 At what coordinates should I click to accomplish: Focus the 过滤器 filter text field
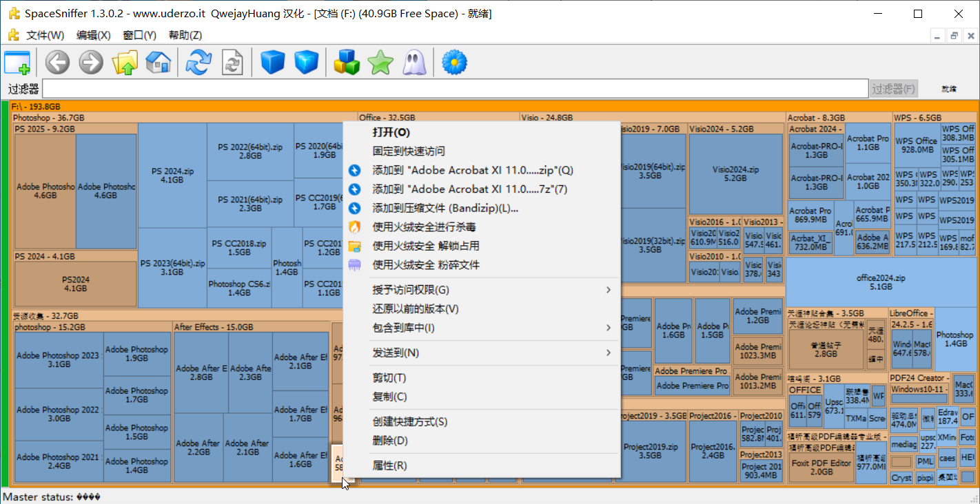[455, 89]
